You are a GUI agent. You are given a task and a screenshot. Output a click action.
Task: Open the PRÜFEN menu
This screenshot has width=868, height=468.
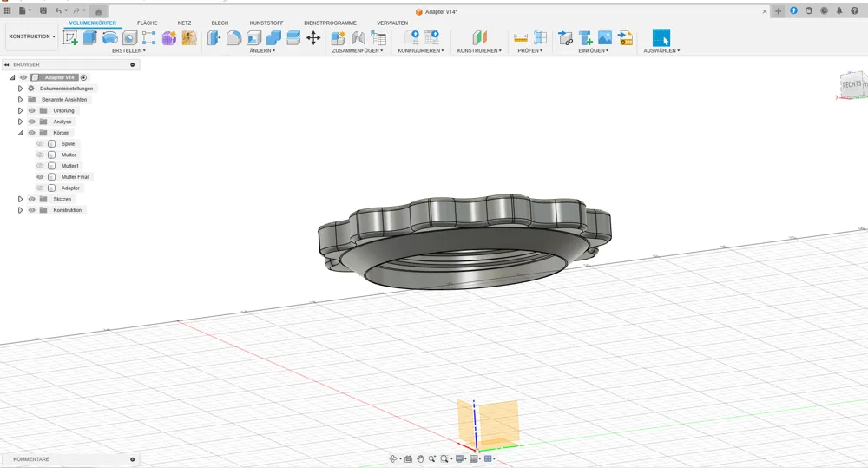click(x=529, y=50)
